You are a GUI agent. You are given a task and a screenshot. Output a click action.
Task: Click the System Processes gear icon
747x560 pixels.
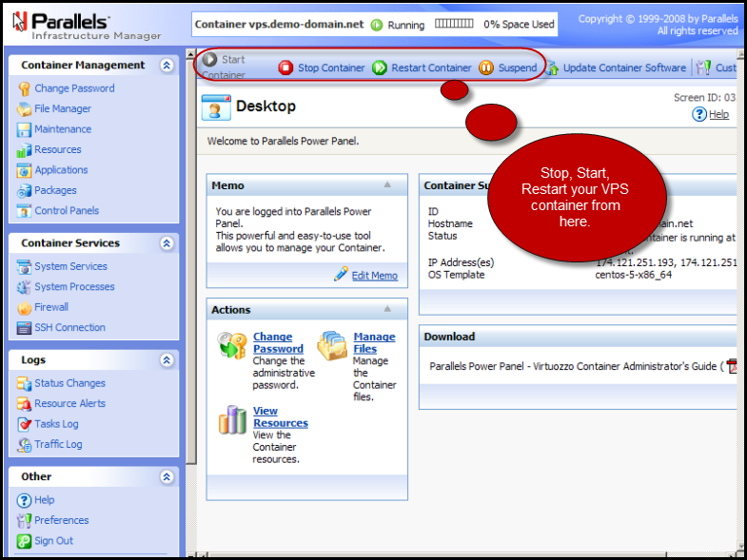(24, 287)
